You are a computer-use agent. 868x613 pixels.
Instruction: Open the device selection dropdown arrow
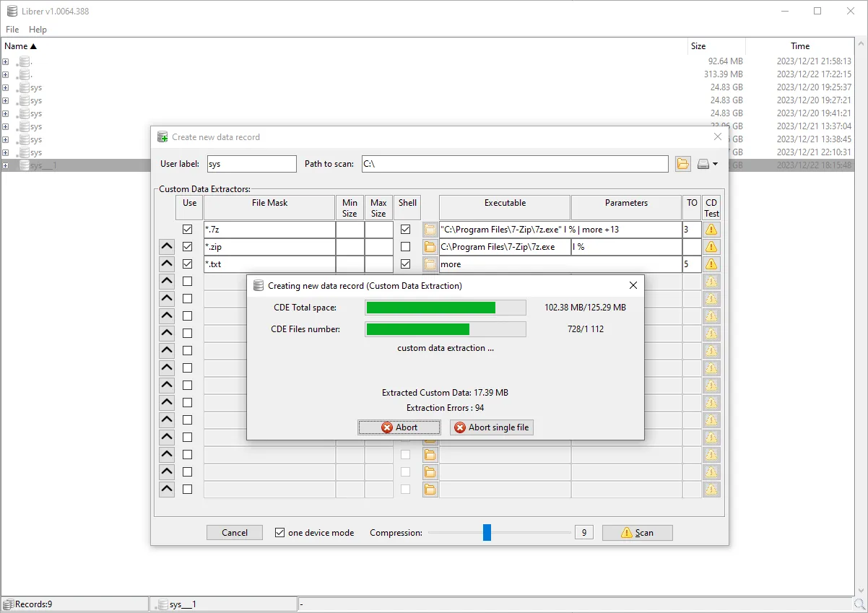pyautogui.click(x=715, y=164)
